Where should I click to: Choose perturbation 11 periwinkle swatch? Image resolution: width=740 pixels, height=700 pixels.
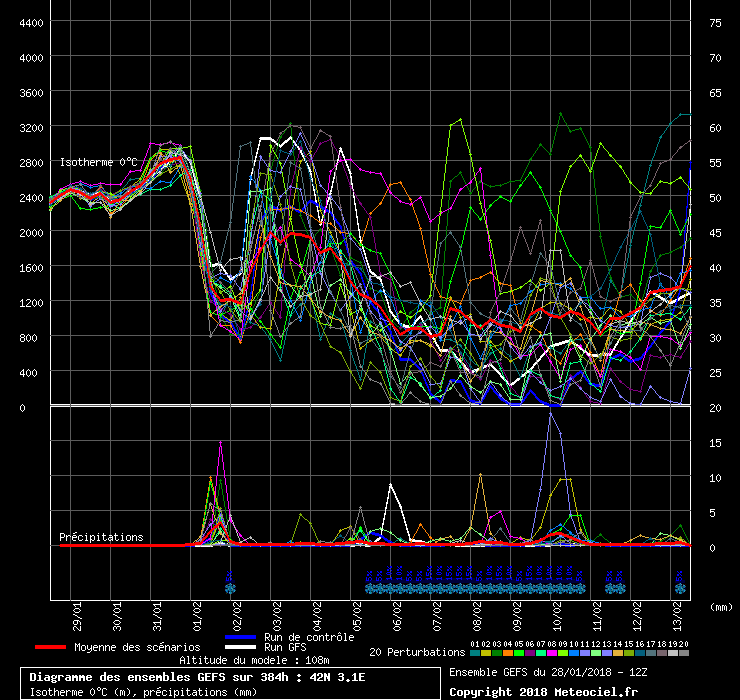point(585,653)
